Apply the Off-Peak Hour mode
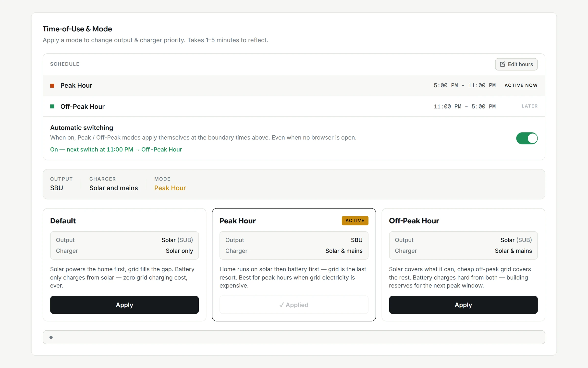 pyautogui.click(x=463, y=305)
